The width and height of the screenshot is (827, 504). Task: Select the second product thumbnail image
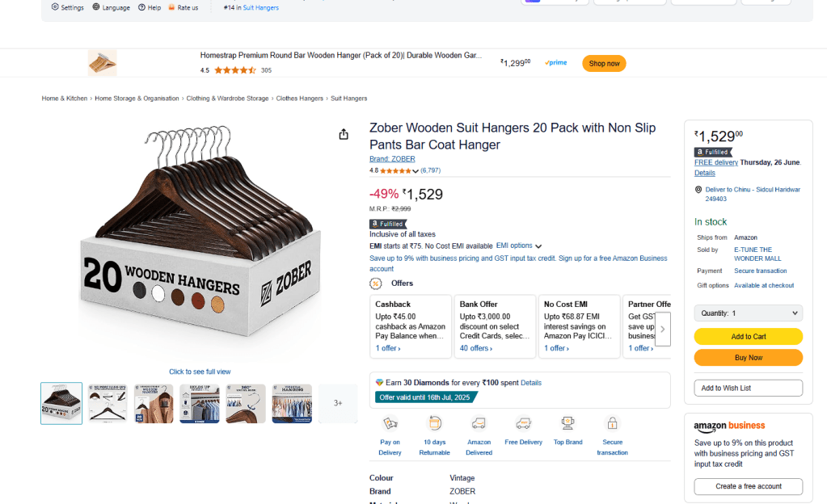(108, 403)
